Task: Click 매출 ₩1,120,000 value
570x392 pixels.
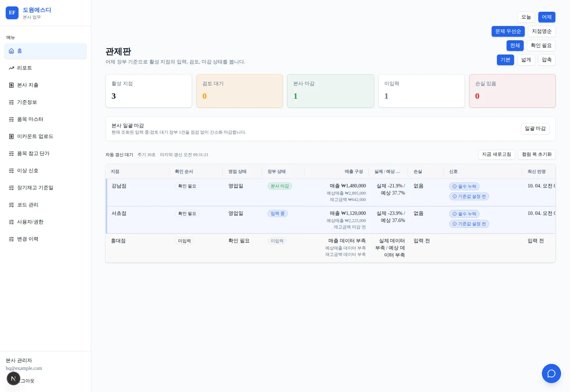Action: (348, 213)
